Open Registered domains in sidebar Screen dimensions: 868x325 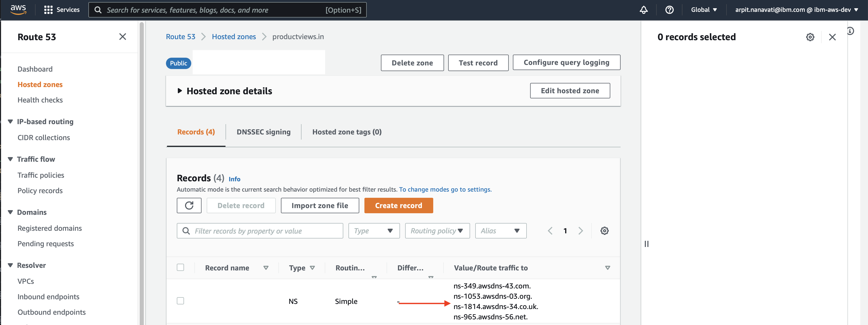[49, 228]
